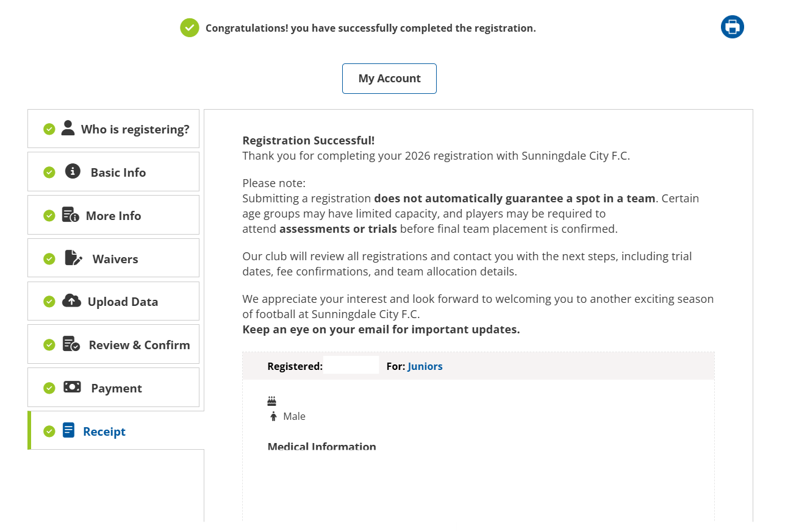Click the green success checkmark beside Congratulations
Viewport: 810px width, 532px height.
tap(190, 27)
